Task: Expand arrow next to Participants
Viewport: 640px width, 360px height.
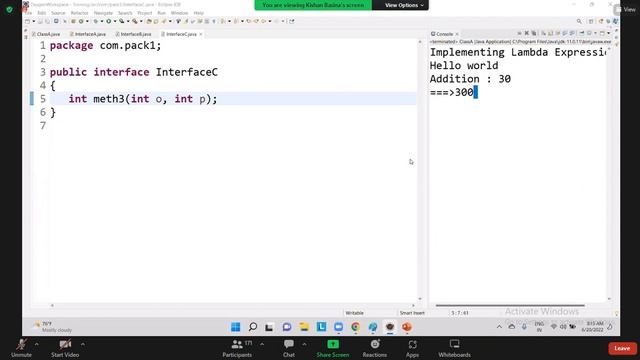Action: (x=262, y=344)
